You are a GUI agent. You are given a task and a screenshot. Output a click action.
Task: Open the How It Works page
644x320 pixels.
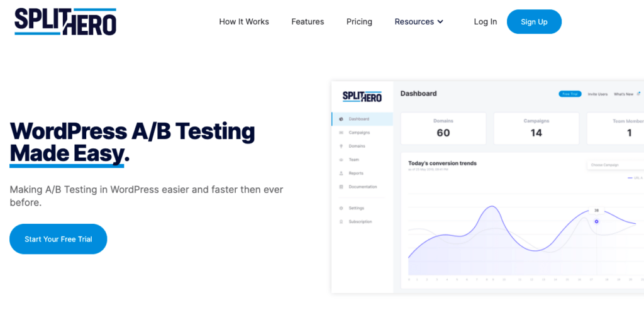pyautogui.click(x=244, y=22)
